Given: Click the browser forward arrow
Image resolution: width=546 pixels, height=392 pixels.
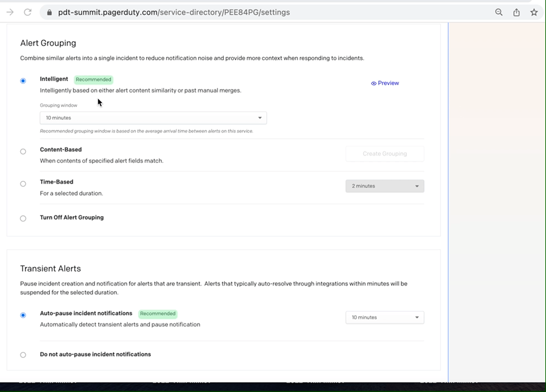Looking at the screenshot, I should pyautogui.click(x=10, y=12).
